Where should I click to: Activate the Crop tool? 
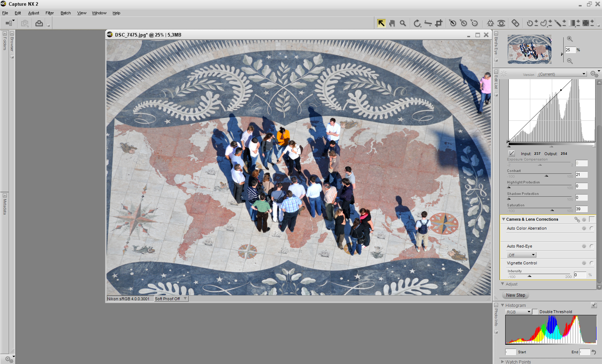(x=439, y=23)
